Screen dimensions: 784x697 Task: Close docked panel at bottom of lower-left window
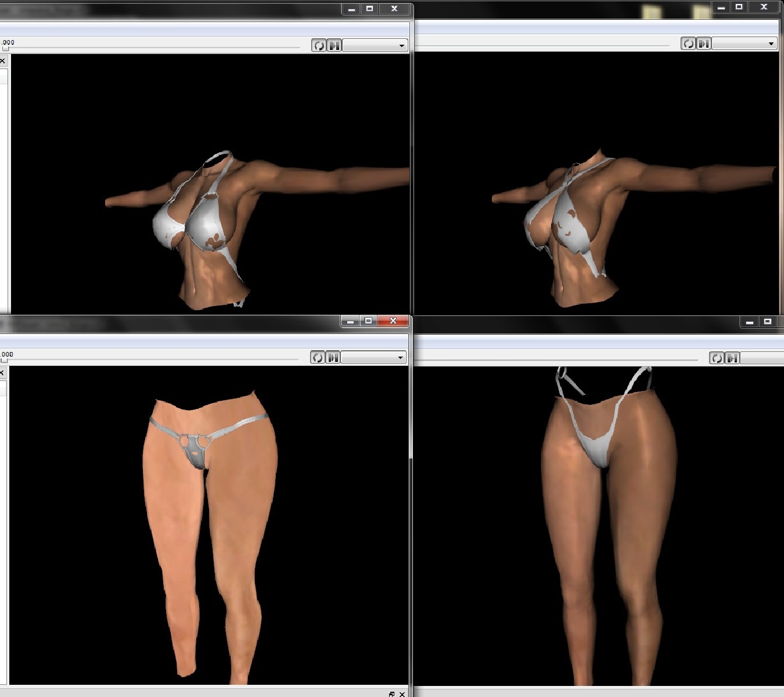pyautogui.click(x=402, y=694)
